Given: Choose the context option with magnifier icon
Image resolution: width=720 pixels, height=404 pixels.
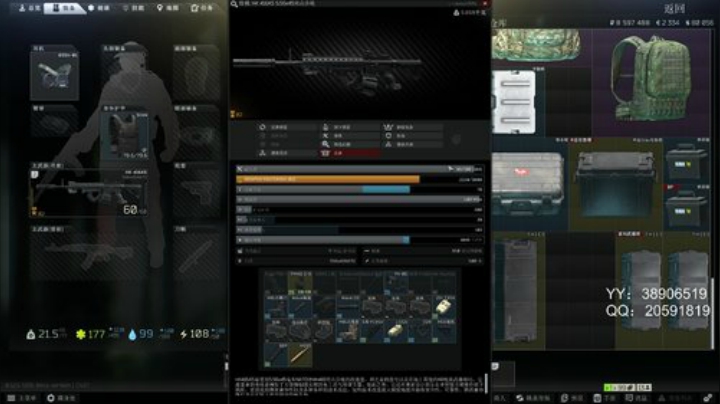Looking at the screenshot, I should point(351,144).
